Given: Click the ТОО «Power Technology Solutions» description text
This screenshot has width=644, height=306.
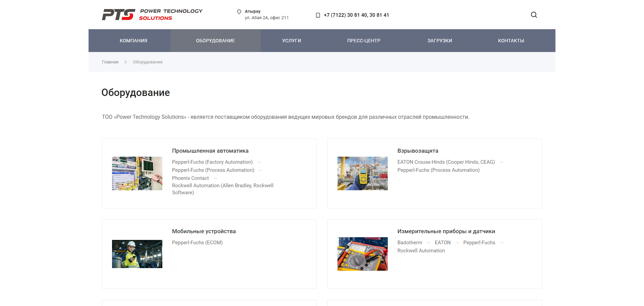Looking at the screenshot, I should [285, 117].
